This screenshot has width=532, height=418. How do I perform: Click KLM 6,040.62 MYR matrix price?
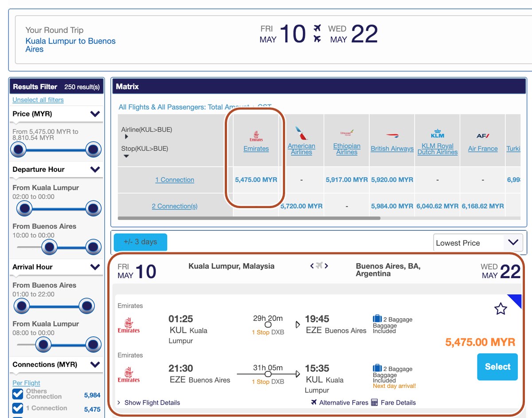[x=438, y=206]
